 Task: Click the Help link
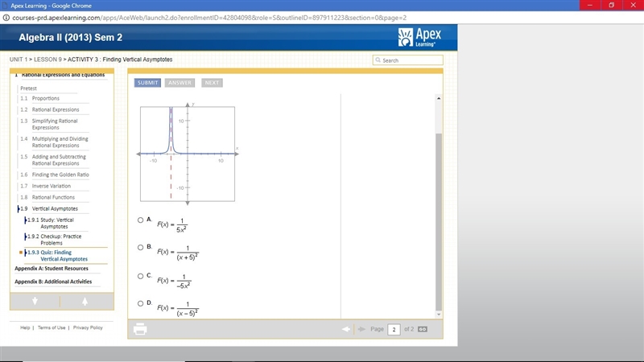pos(25,327)
